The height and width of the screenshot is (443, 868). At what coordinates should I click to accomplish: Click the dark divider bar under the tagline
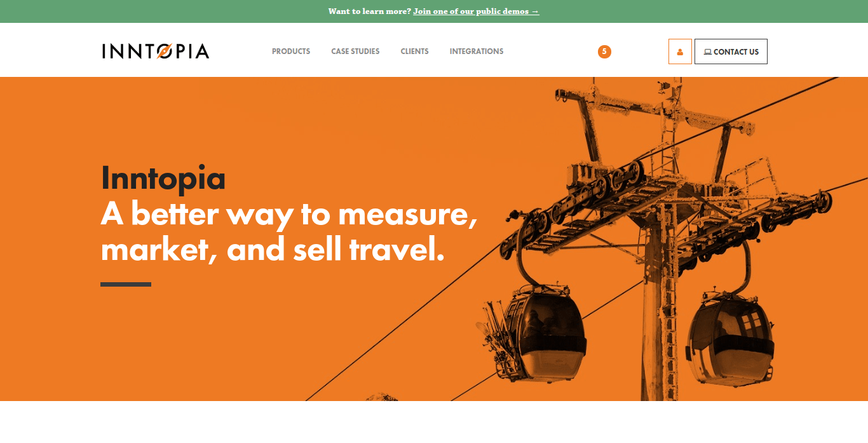(126, 284)
